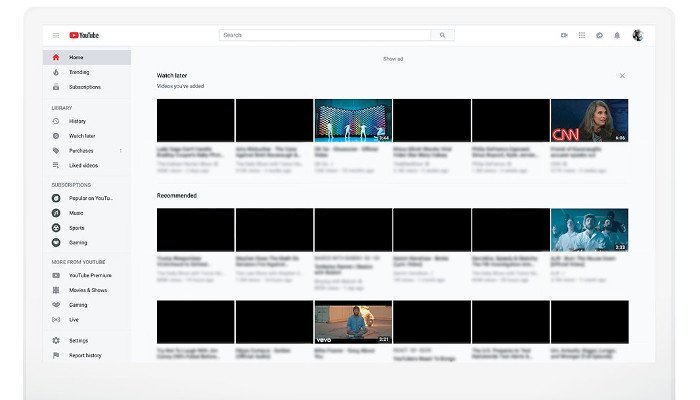Open the hamburger guide menu
Screen dimensions: 700x400
56,35
